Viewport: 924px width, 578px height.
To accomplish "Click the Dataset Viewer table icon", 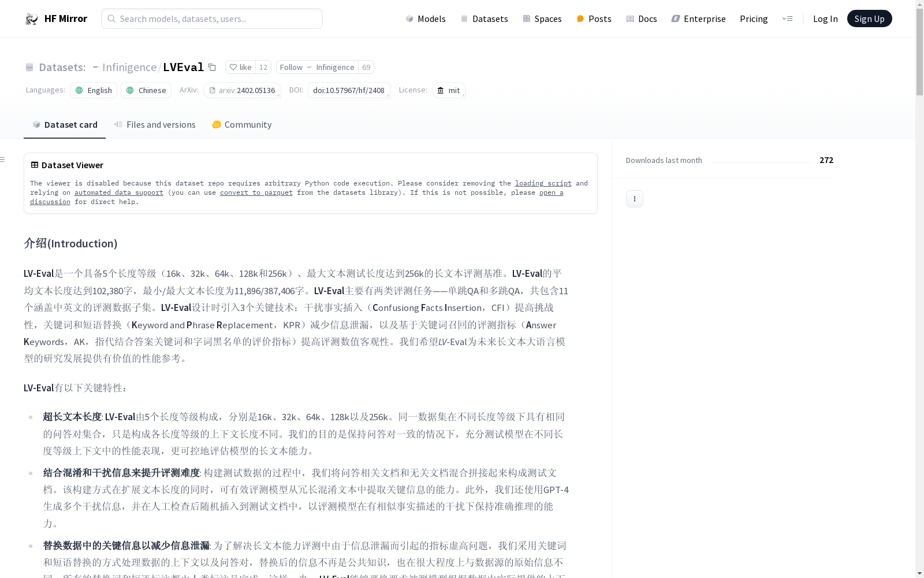I will 35,165.
